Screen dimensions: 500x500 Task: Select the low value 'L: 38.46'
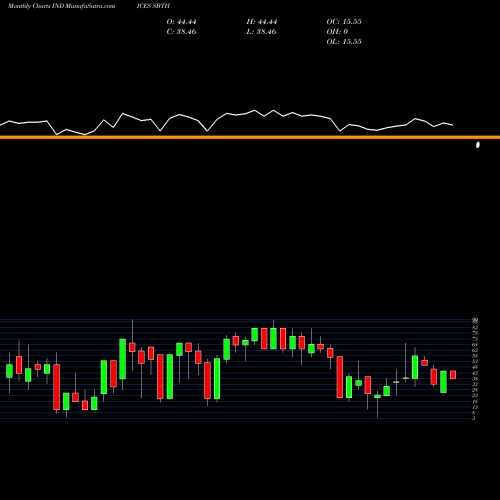(262, 32)
